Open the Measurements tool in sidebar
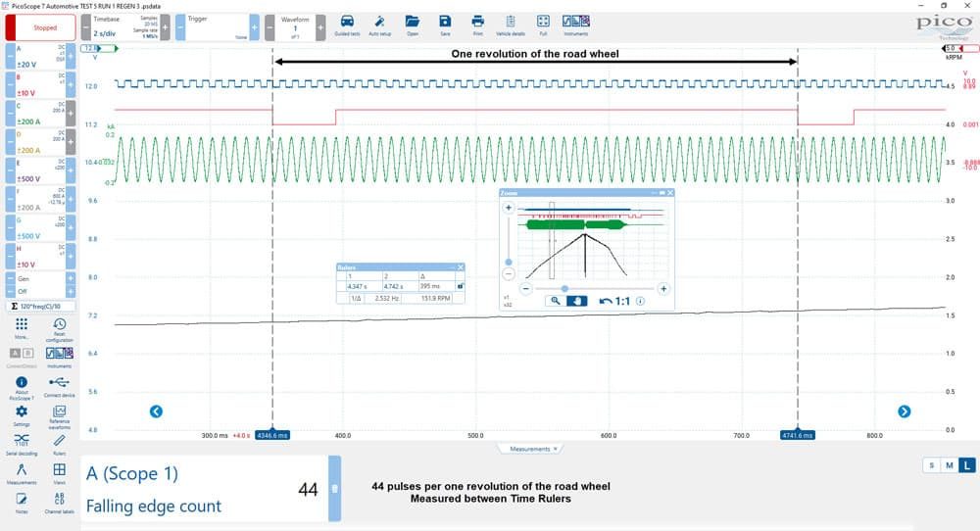The image size is (980, 531). coord(22,473)
